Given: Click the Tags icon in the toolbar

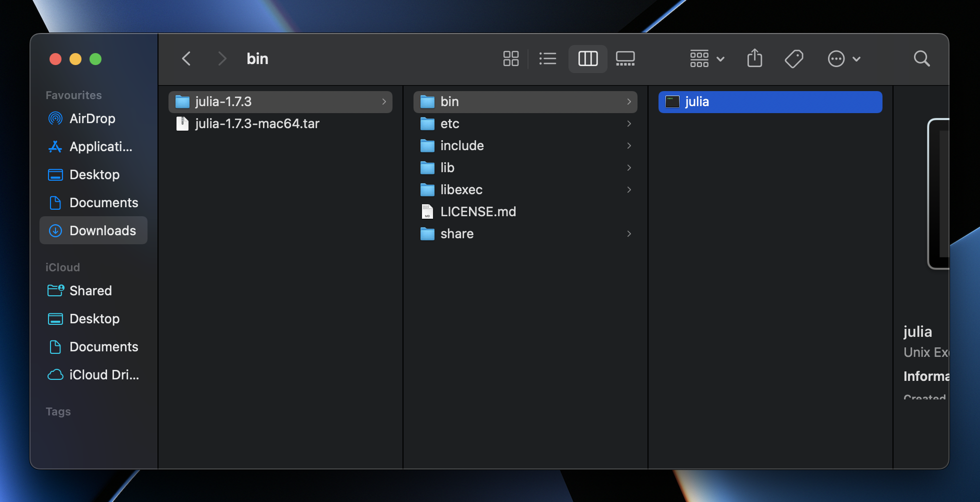Looking at the screenshot, I should (793, 59).
